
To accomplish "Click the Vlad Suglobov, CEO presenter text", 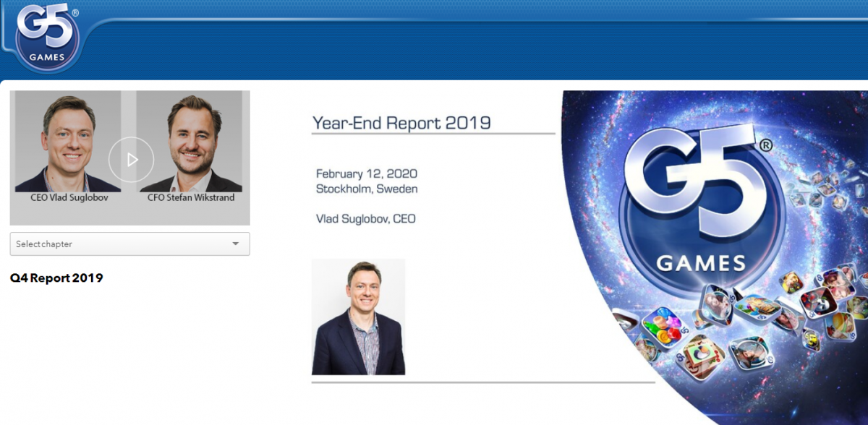I will pos(365,219).
